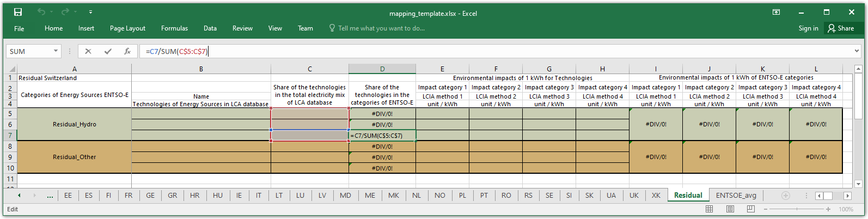
Task: Select column A header
Action: pyautogui.click(x=75, y=69)
